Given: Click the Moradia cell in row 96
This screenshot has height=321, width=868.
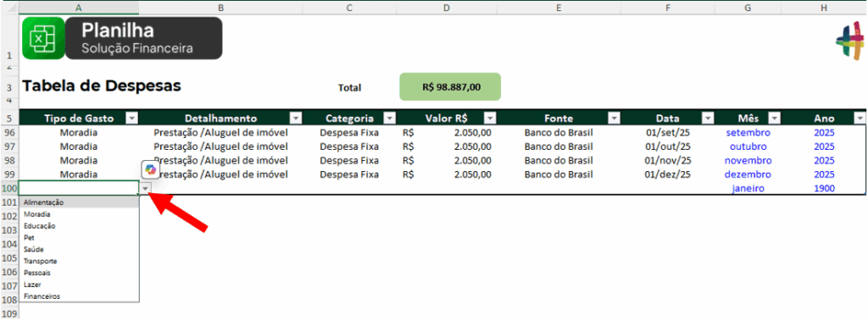Looking at the screenshot, I should [x=79, y=133].
